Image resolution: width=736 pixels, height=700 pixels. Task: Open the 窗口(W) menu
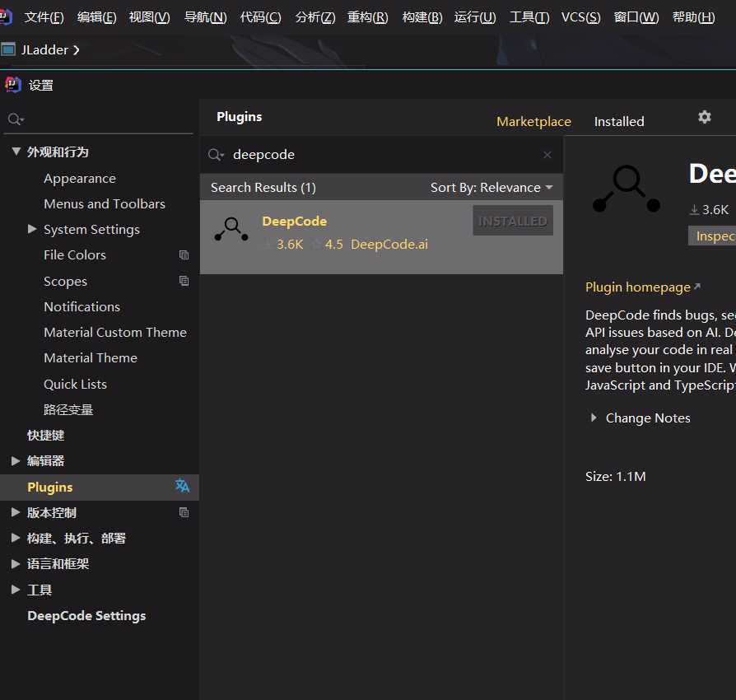[x=636, y=17]
